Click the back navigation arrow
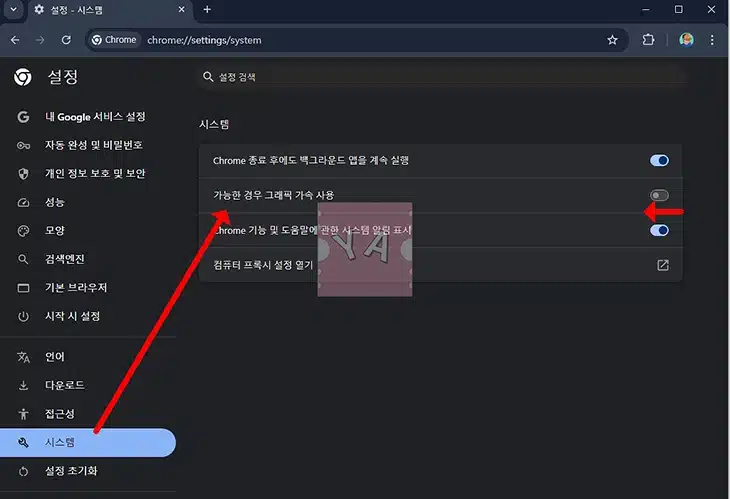 pyautogui.click(x=15, y=40)
